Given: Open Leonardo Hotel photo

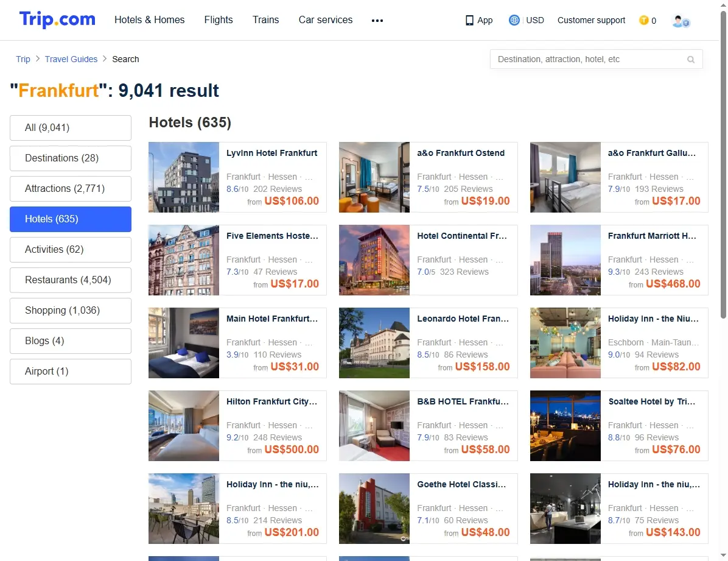Looking at the screenshot, I should (374, 343).
